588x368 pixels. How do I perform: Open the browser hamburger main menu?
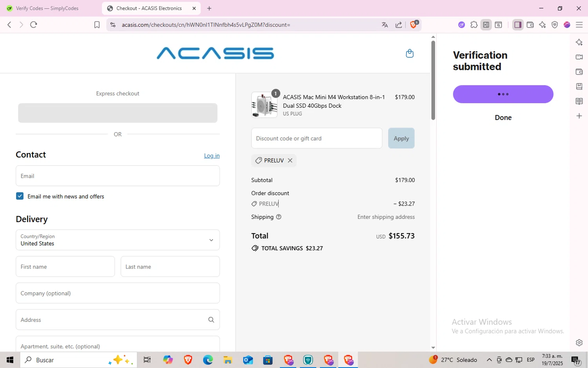point(579,25)
